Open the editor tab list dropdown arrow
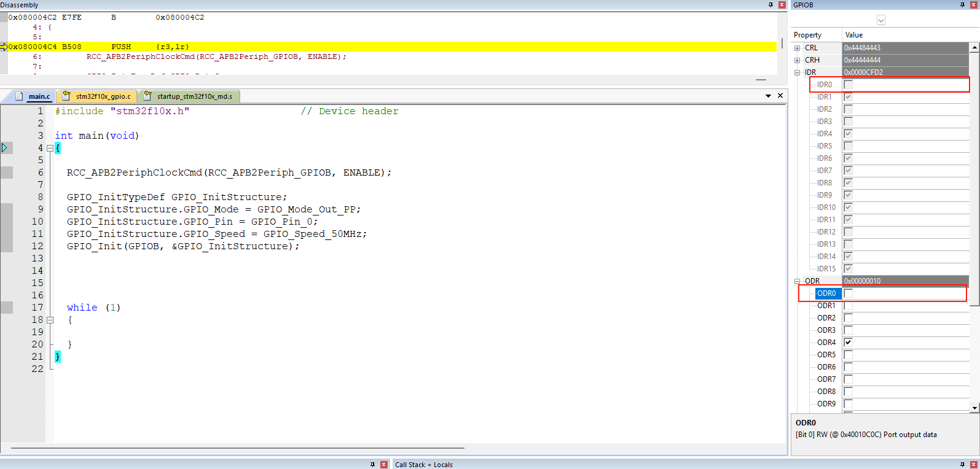Image resolution: width=980 pixels, height=469 pixels. coord(768,96)
